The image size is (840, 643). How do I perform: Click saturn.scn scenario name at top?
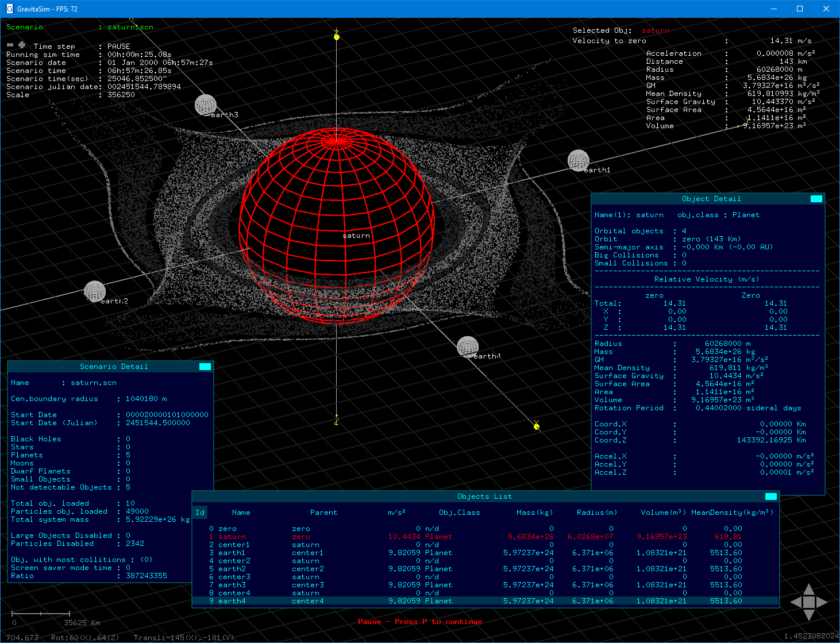coord(130,27)
